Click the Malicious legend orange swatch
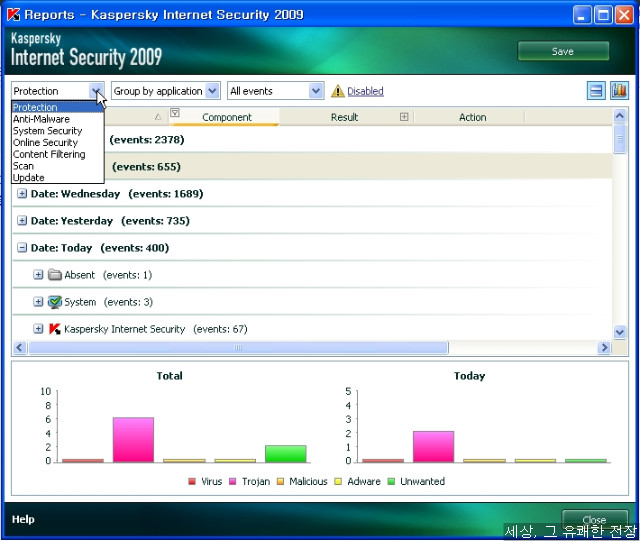Image resolution: width=640 pixels, height=541 pixels. [280, 481]
